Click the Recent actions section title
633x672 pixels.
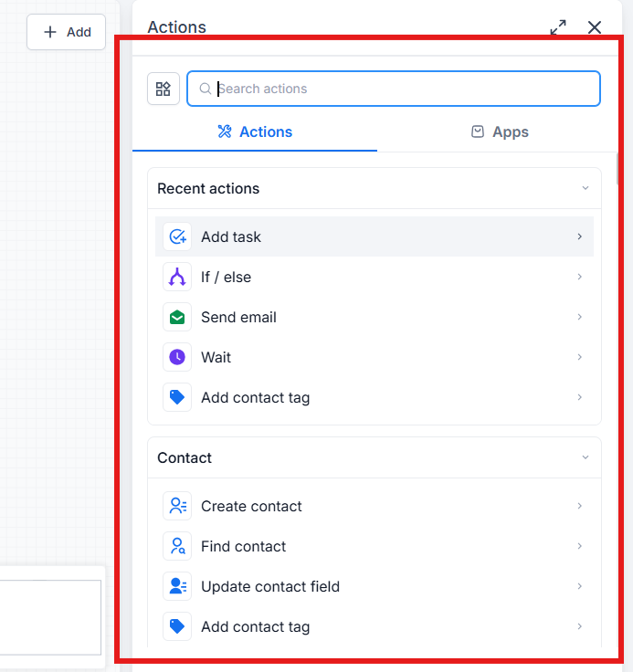point(208,188)
